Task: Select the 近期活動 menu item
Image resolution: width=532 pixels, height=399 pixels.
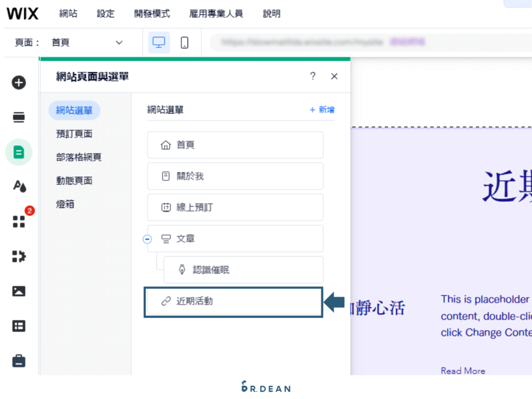Action: 233,302
